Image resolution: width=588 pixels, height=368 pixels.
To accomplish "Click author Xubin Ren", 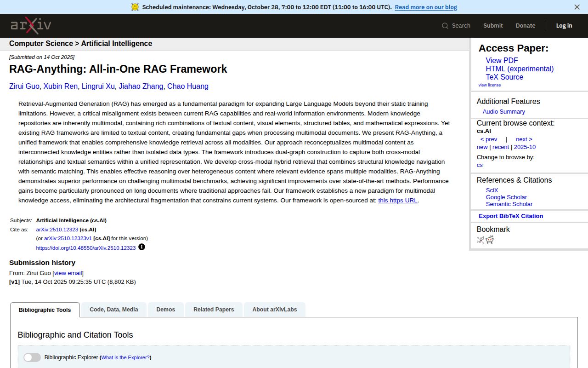I will [61, 86].
